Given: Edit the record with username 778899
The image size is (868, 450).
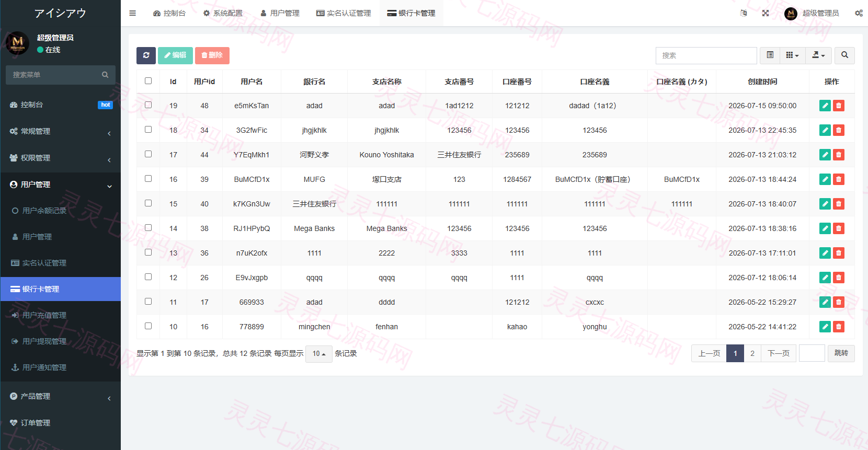Looking at the screenshot, I should click(825, 327).
